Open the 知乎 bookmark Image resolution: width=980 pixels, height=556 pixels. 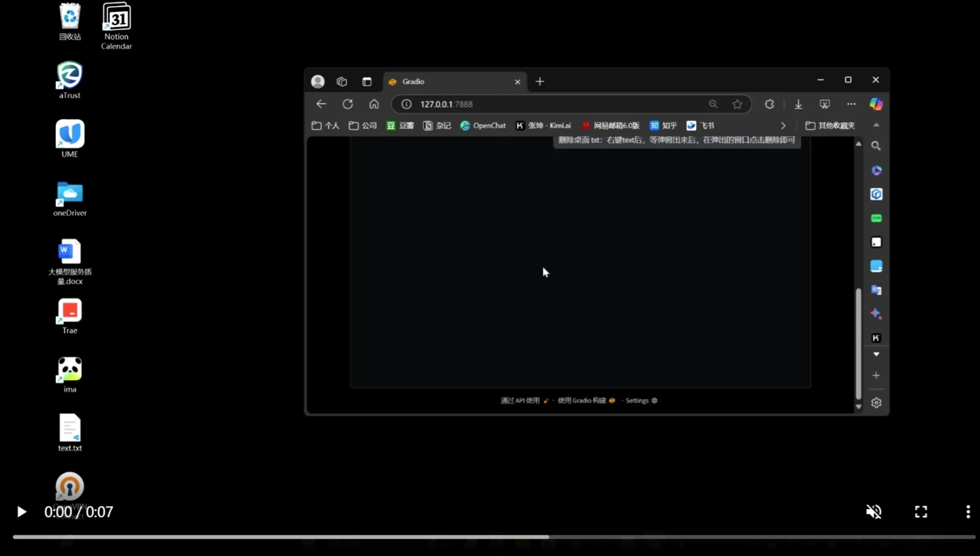(663, 126)
